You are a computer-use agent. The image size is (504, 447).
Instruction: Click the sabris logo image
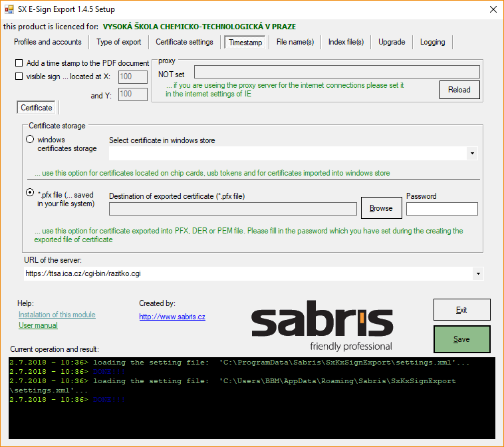322,325
